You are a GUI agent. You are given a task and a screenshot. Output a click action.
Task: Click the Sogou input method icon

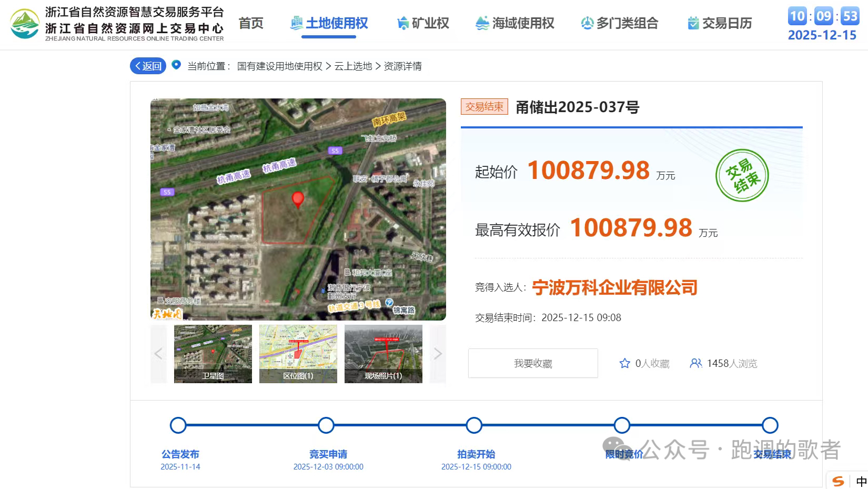pyautogui.click(x=838, y=481)
